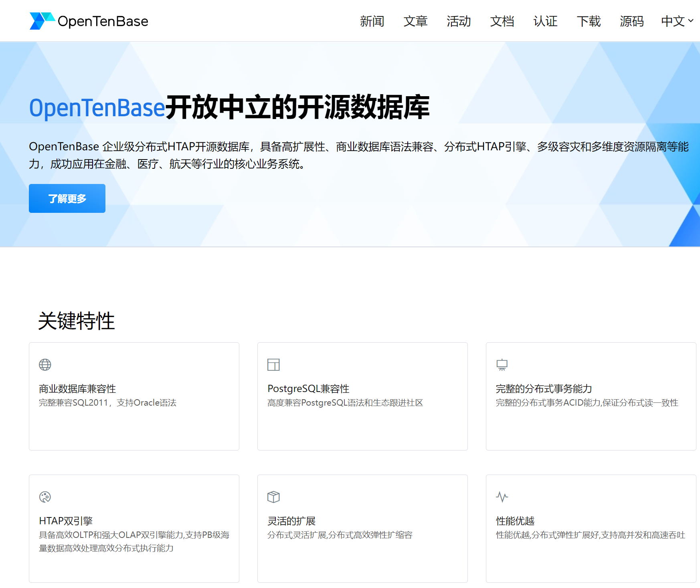
Task: Open the 文档 navigation item
Action: click(x=502, y=21)
